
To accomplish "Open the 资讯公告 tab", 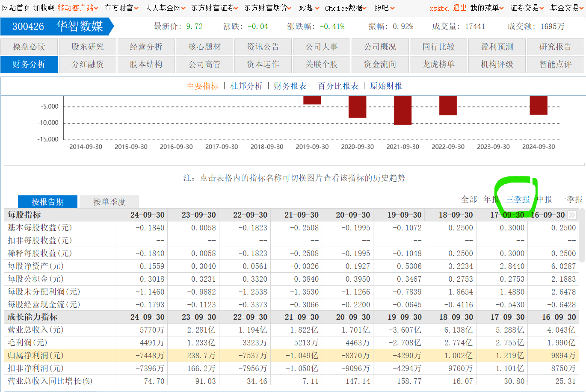I will pyautogui.click(x=263, y=47).
